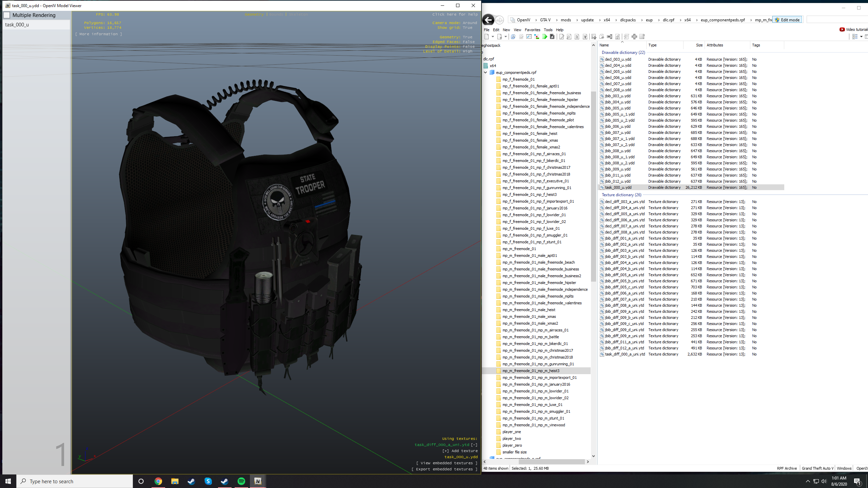The width and height of the screenshot is (868, 488).
Task: Click the red-green blocks toolbar icon
Action: coord(537,37)
